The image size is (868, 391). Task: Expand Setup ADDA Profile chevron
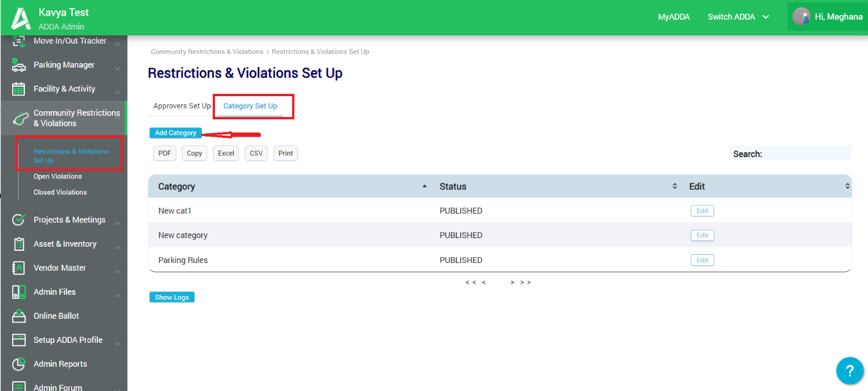(x=117, y=344)
